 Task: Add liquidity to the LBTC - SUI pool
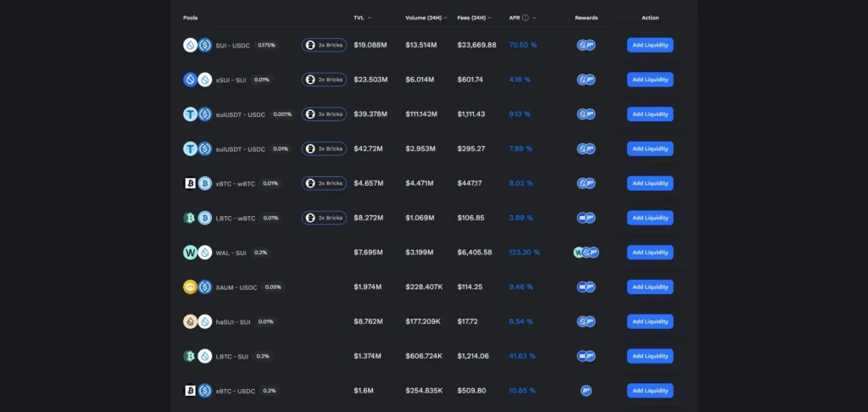(650, 356)
